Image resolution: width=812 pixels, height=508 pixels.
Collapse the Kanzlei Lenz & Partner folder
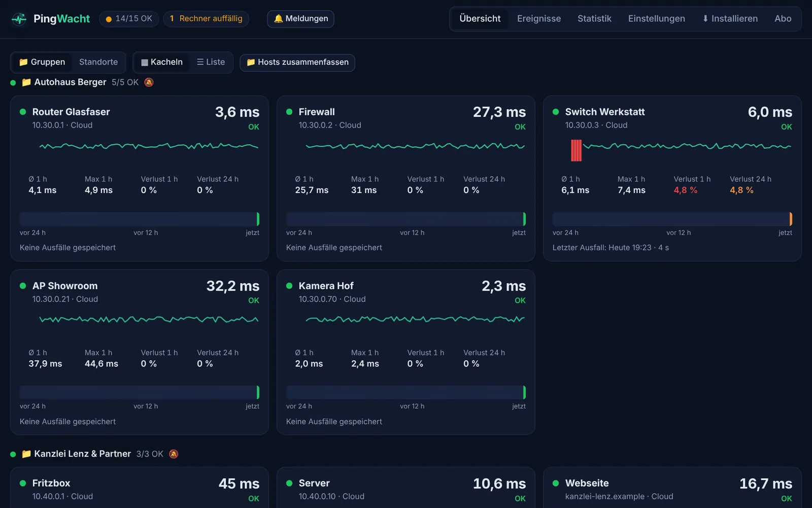point(26,454)
